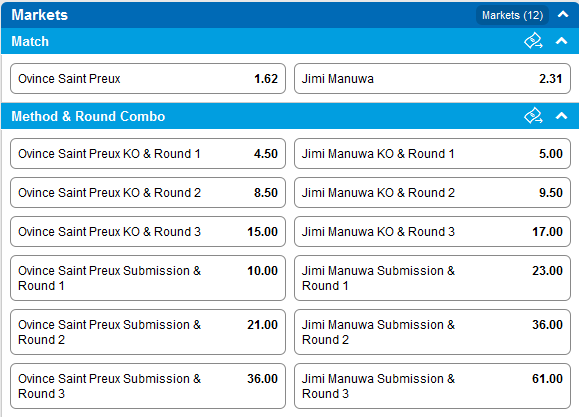The width and height of the screenshot is (579, 417).
Task: Choose Jimi Manuwa KO & Round 2 odds
Action: 432,192
